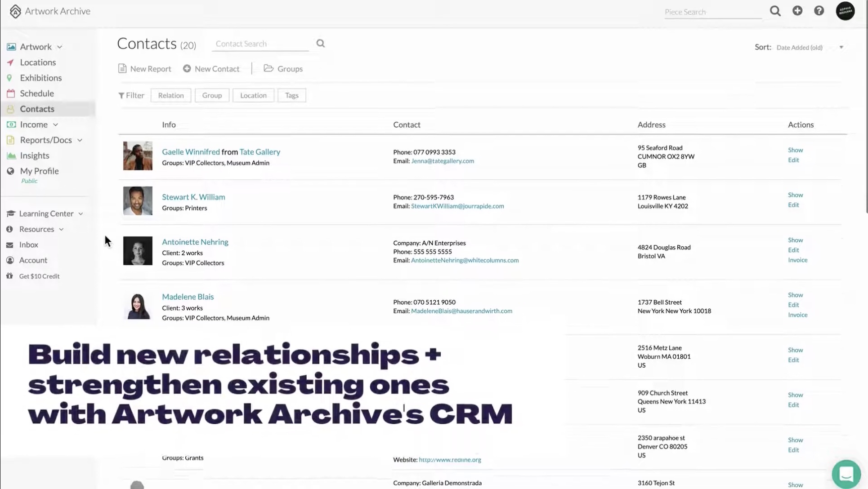The image size is (868, 489).
Task: Open the Group filter
Action: (x=212, y=95)
